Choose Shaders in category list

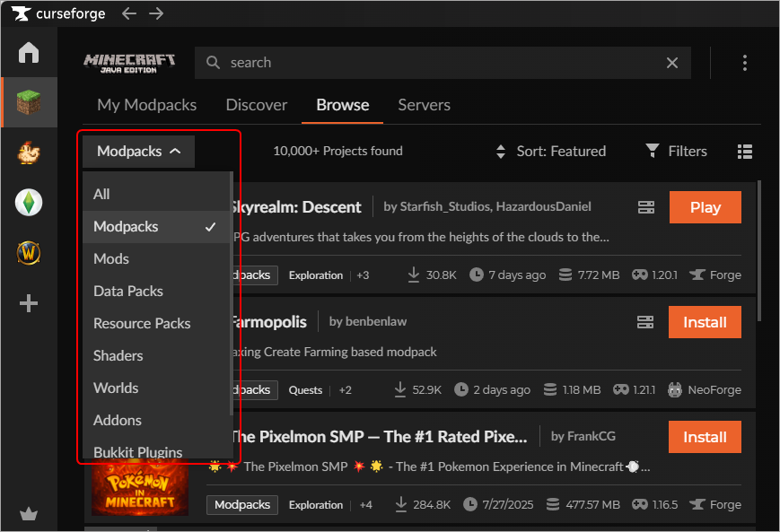click(156, 356)
